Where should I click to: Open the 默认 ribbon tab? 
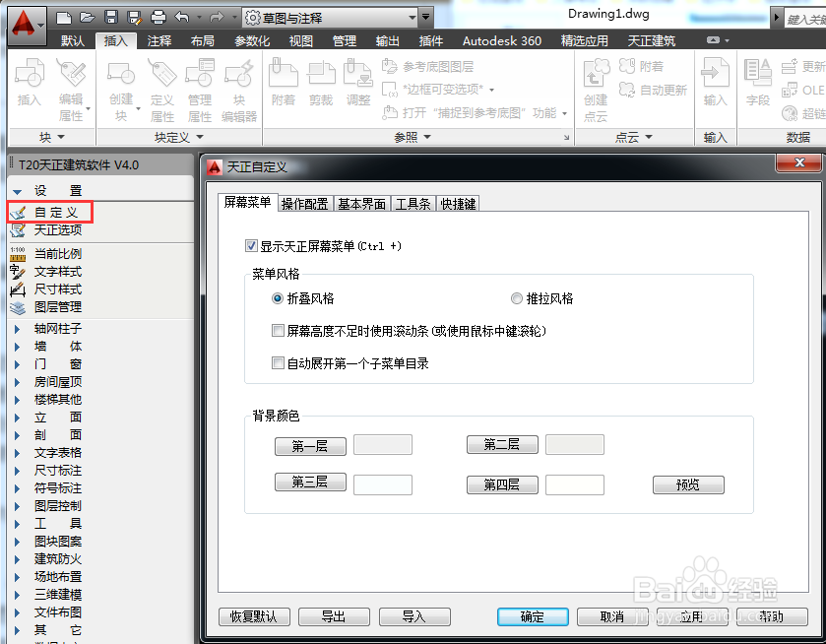click(x=73, y=40)
